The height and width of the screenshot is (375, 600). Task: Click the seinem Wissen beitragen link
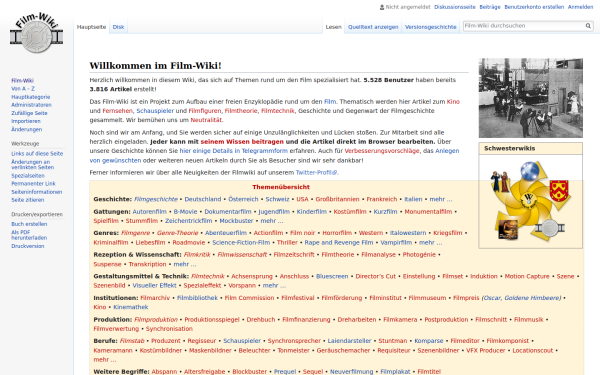click(x=242, y=142)
